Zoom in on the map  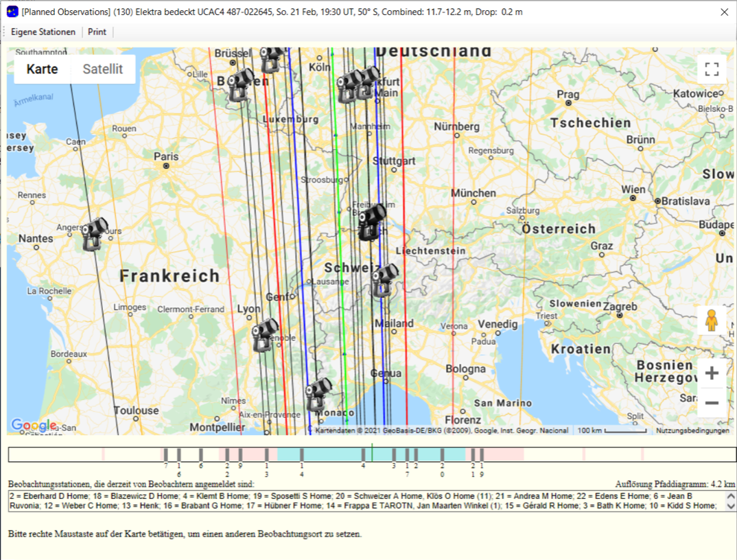pos(712,373)
